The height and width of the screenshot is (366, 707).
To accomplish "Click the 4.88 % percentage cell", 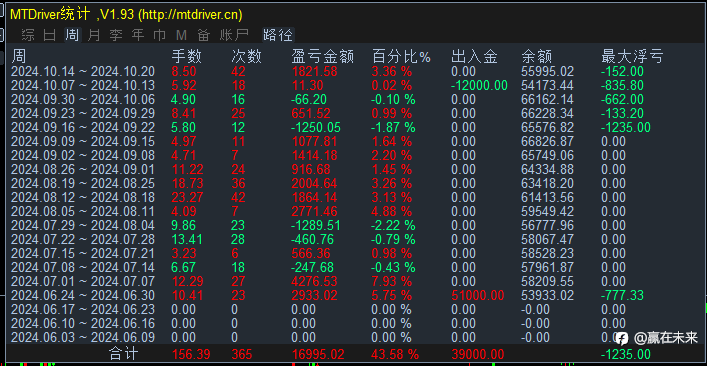I will [x=391, y=211].
